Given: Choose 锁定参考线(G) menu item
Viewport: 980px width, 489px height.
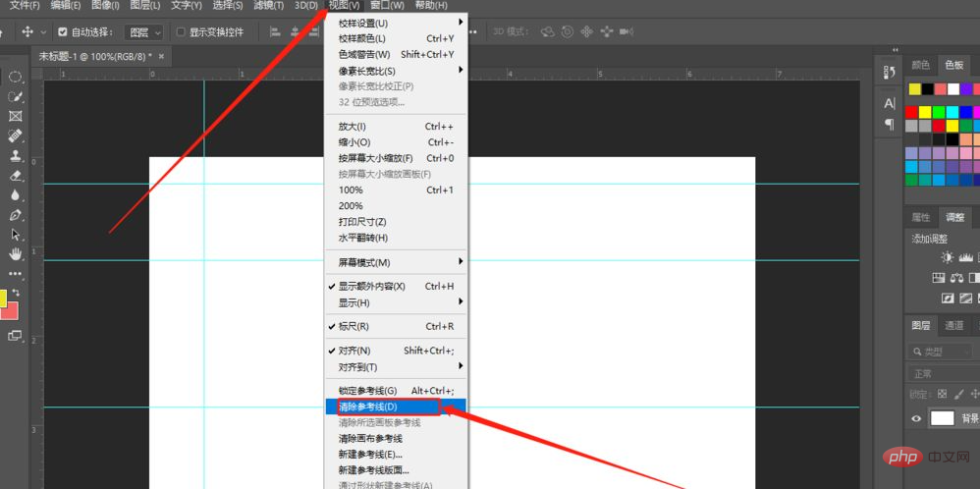Looking at the screenshot, I should (397, 390).
